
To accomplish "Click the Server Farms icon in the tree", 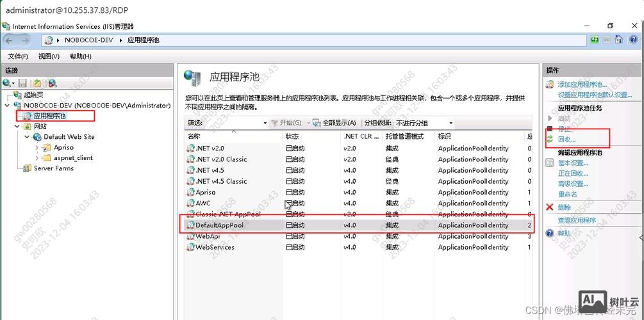I will tap(28, 168).
